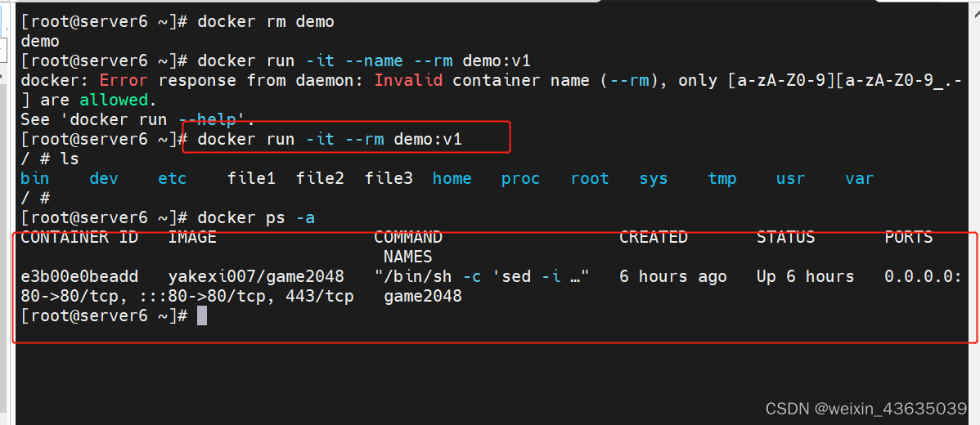Click the '/bin/sh -c 'sed -i …' command value
This screenshot has height=425, width=980.
pyautogui.click(x=482, y=276)
